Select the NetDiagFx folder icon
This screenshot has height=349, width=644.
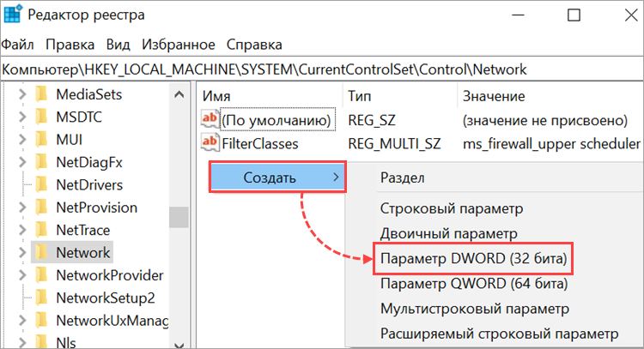pos(41,162)
